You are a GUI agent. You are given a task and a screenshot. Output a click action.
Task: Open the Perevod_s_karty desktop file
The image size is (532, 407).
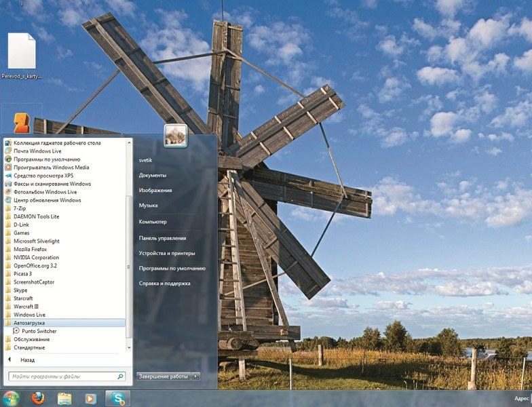[x=21, y=53]
